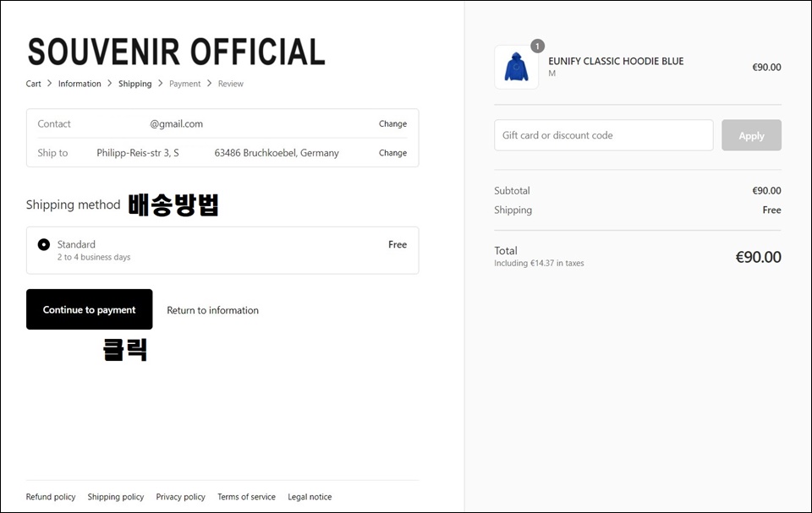The image size is (812, 513).
Task: Open the Legal notice link
Action: [x=310, y=497]
